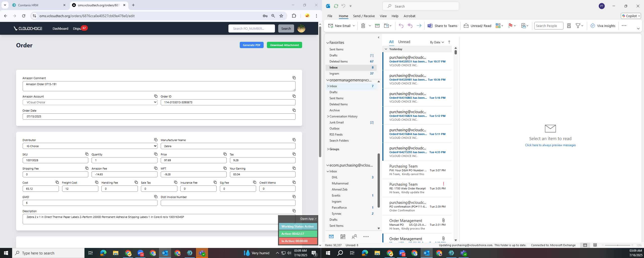Open Task View on left taskbar
The height and width of the screenshot is (258, 644).
[x=91, y=253]
